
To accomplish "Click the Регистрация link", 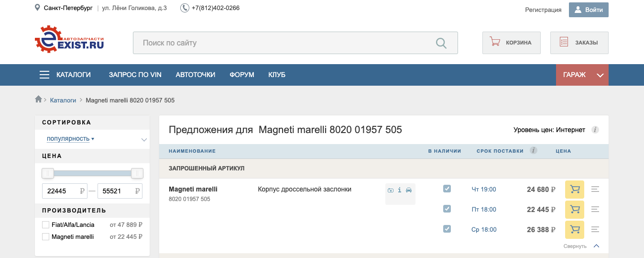I will 543,10.
